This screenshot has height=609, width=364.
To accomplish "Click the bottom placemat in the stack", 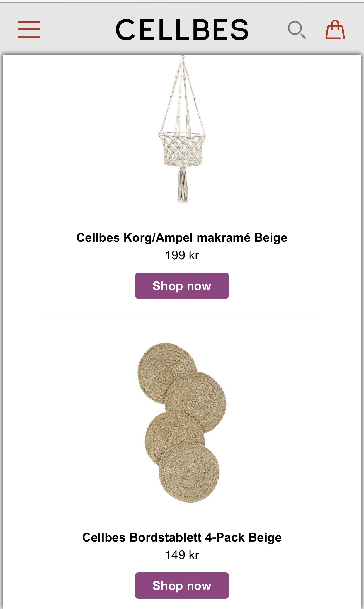I will 189,473.
